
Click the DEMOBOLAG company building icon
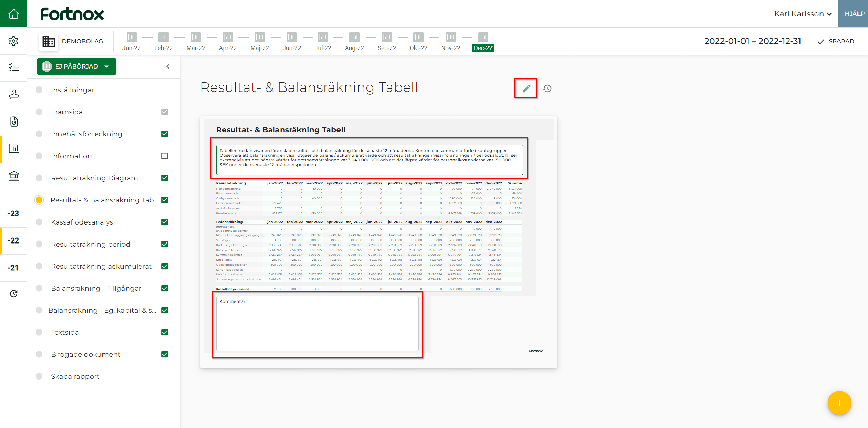point(49,41)
